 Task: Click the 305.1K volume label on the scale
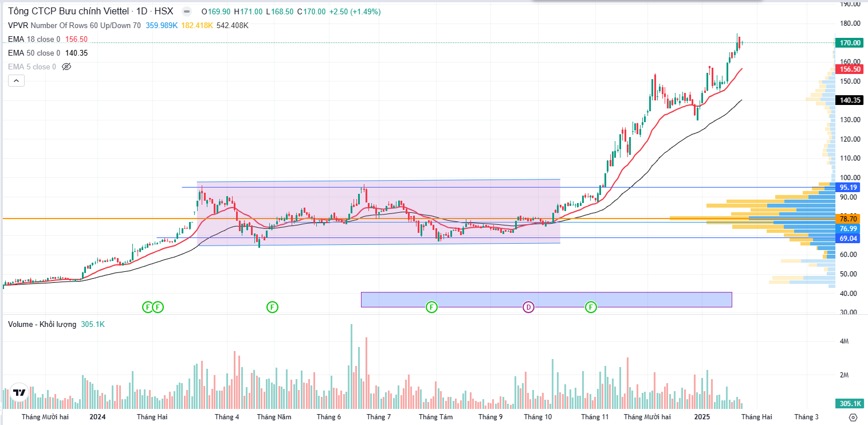tap(849, 403)
